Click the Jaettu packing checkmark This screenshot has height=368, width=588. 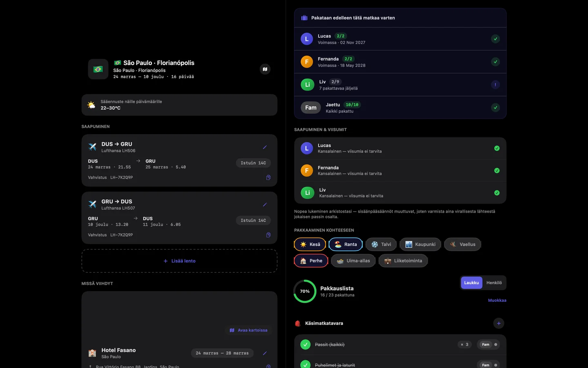495,108
